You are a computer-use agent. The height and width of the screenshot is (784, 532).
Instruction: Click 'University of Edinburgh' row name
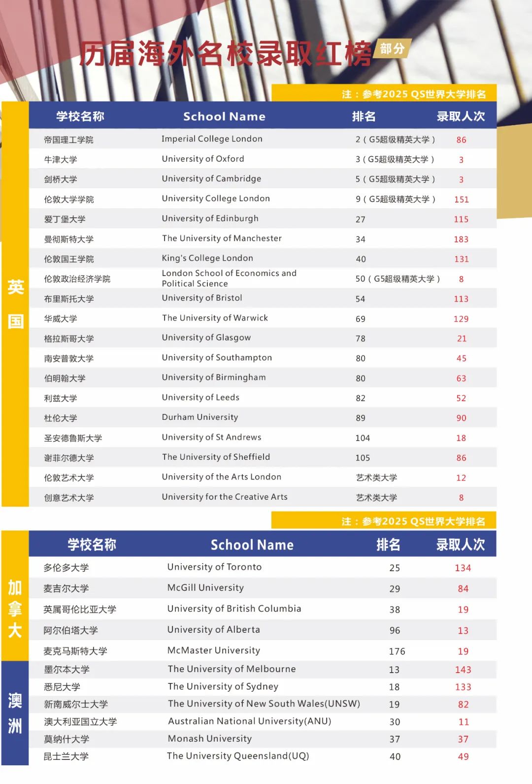210,218
